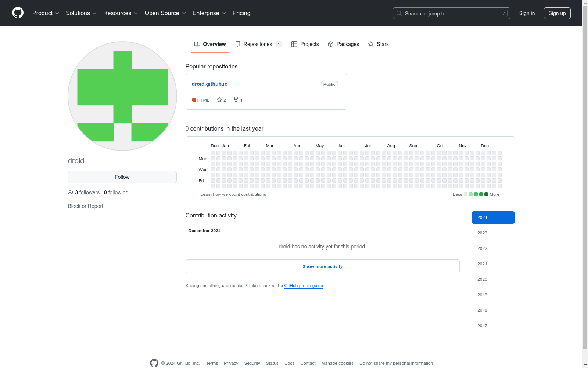The image size is (588, 368).
Task: Select the 2019 contribution year
Action: (493, 295)
